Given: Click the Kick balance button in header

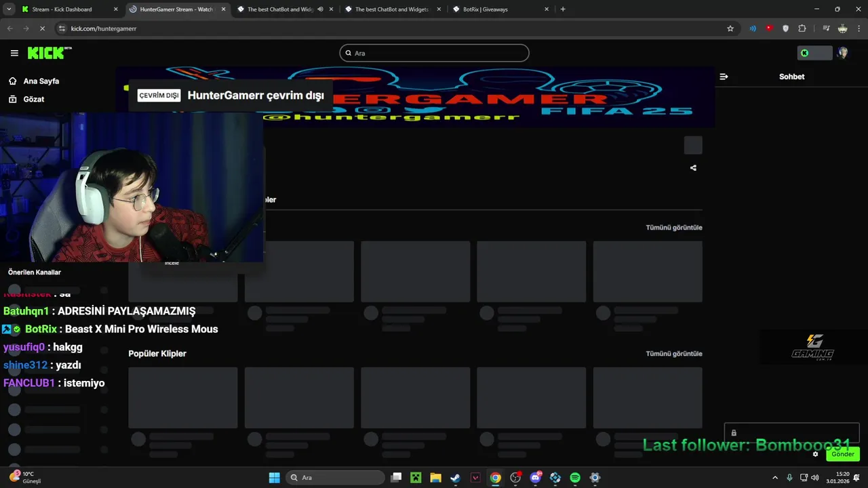Looking at the screenshot, I should [x=814, y=53].
